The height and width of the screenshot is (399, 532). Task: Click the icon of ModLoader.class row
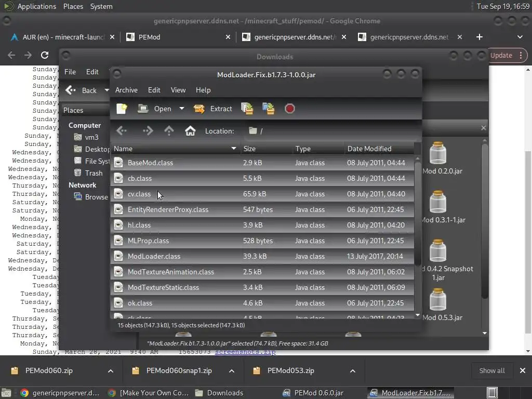pyautogui.click(x=118, y=256)
